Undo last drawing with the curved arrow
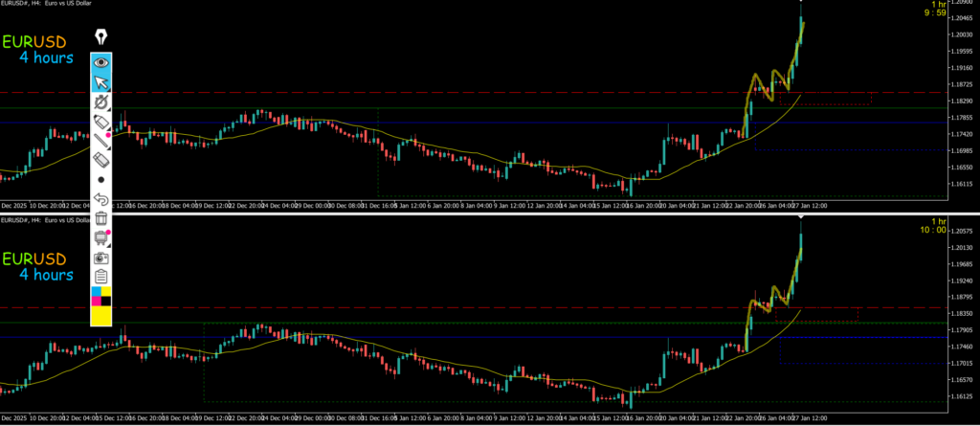Viewport: 980px width, 426px height. coord(101,199)
